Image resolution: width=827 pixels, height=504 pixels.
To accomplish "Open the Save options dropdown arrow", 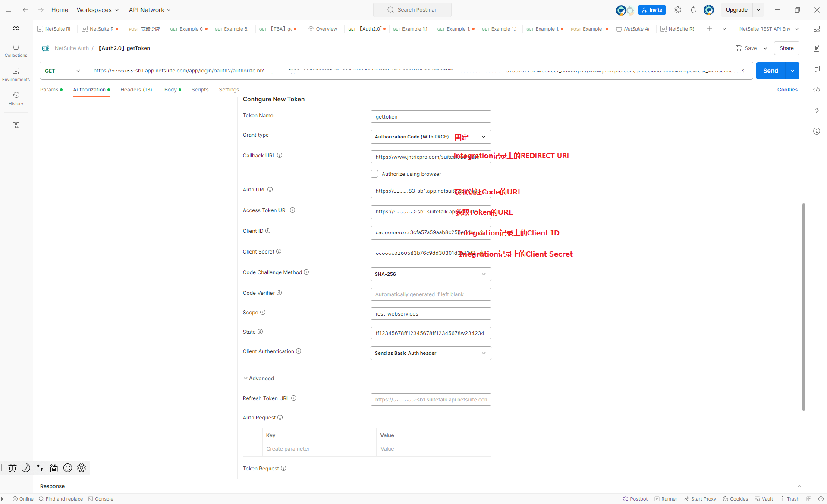I will coord(765,48).
